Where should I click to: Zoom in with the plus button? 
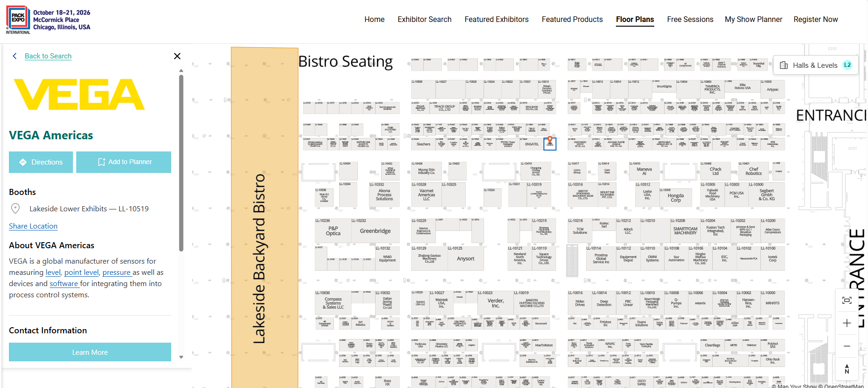[847, 323]
